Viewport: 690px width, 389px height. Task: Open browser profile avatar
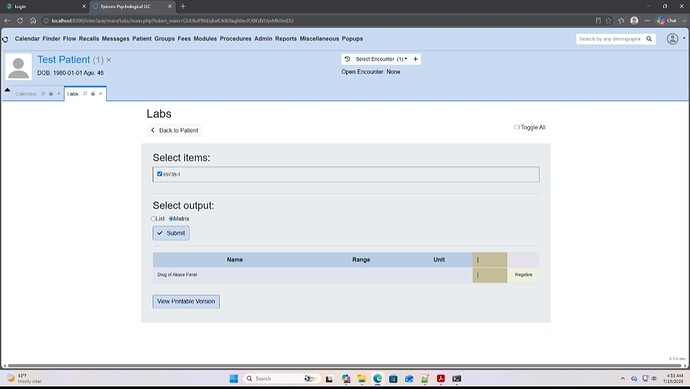[x=634, y=20]
